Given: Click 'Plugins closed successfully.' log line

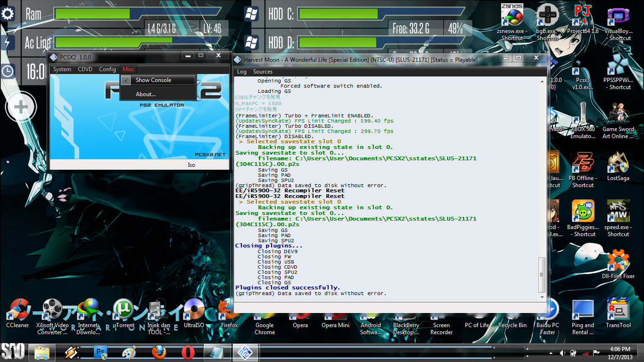Looking at the screenshot, I should 288,288.
